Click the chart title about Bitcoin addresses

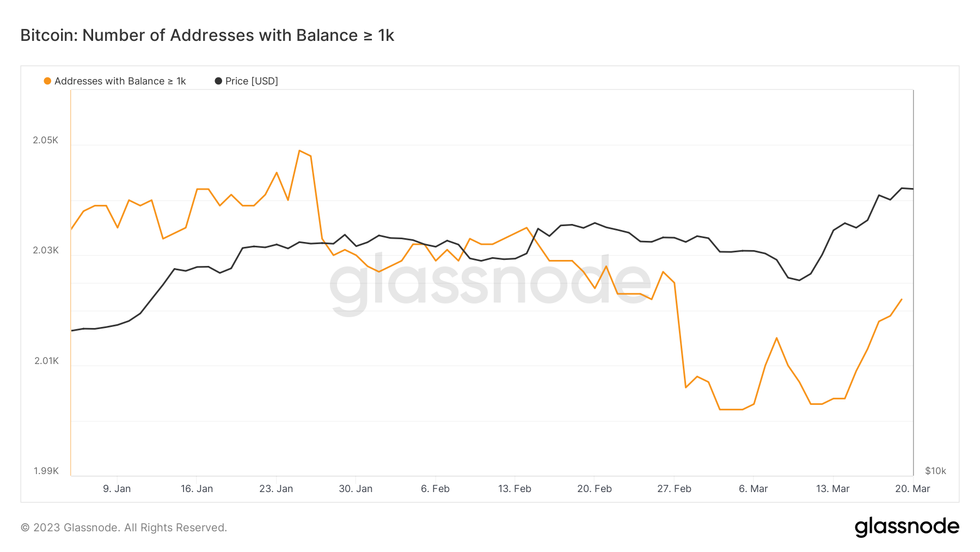[x=207, y=35]
